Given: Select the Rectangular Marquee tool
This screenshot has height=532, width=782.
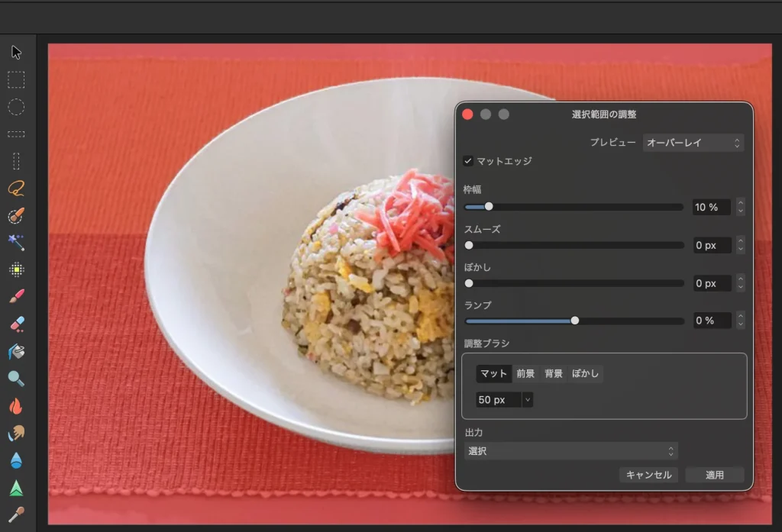Looking at the screenshot, I should pyautogui.click(x=16, y=79).
